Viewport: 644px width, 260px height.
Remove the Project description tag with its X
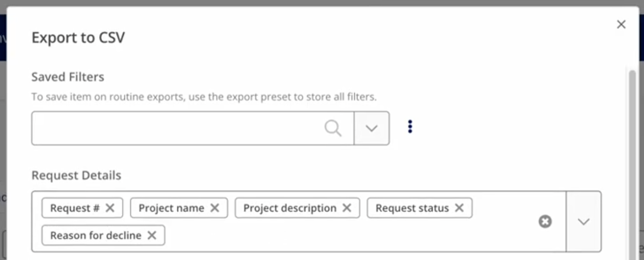click(x=347, y=208)
